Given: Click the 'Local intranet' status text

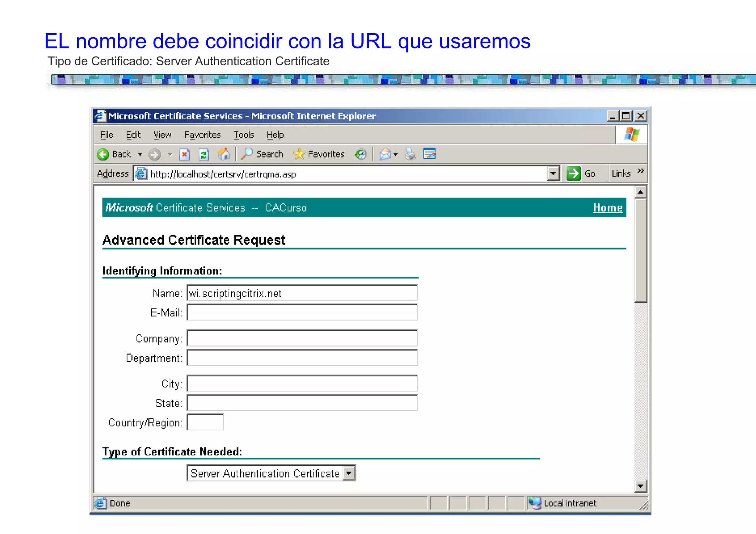Looking at the screenshot, I should point(570,503).
